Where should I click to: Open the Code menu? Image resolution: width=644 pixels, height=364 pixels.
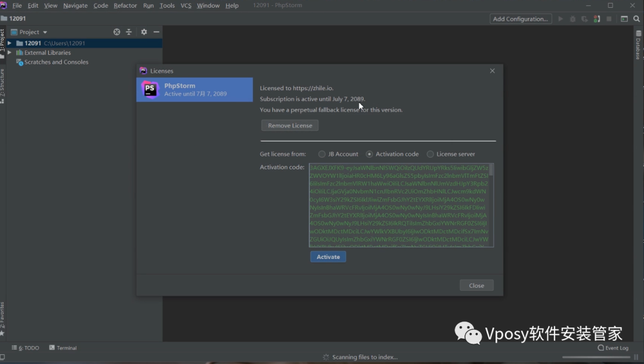[x=101, y=5]
